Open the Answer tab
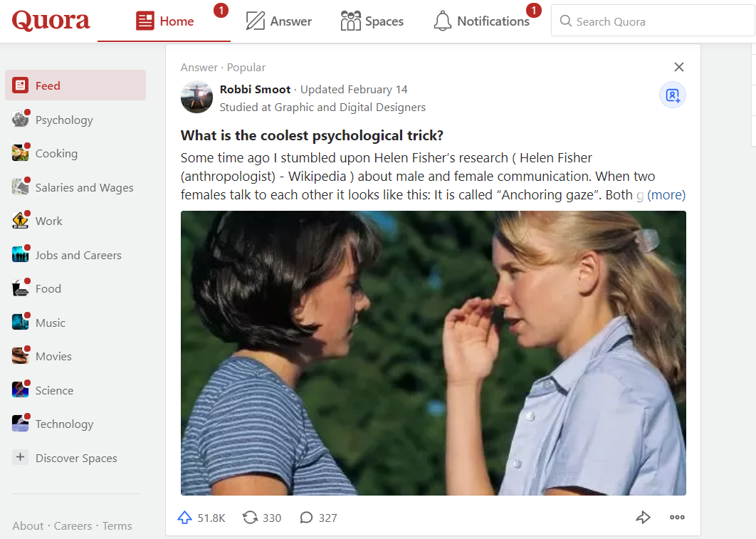The height and width of the screenshot is (539, 756). (279, 21)
